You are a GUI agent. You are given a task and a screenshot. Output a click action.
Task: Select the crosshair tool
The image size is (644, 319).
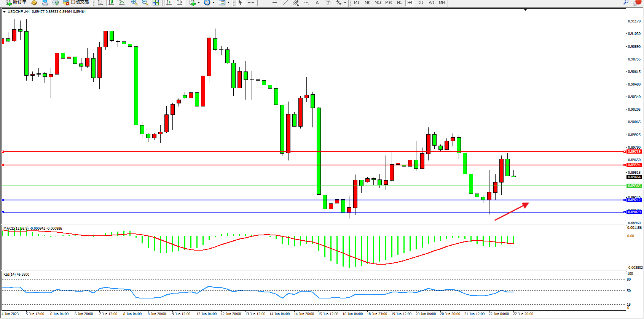251,3
